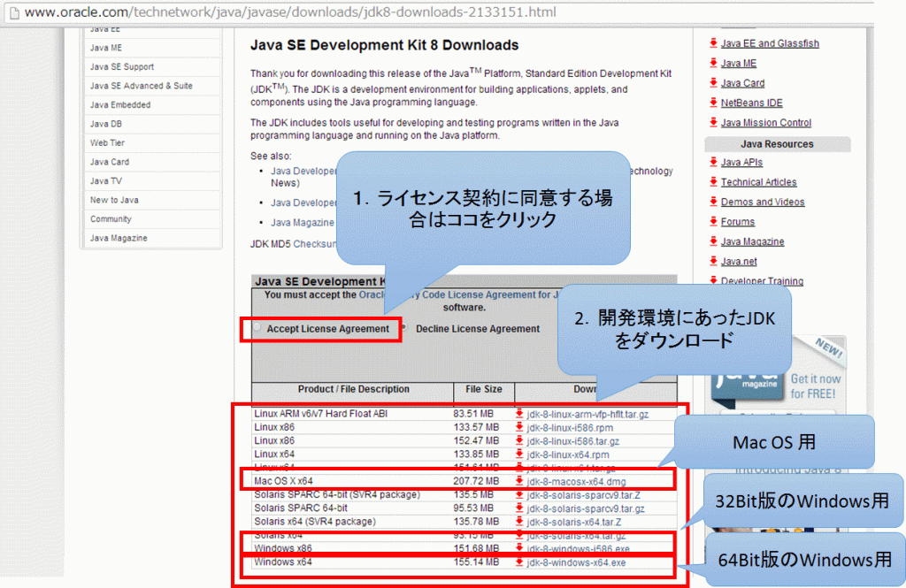Screen dimensions: 906x588
Task: Click the red arrow icon next to Java Card
Action: 713,83
